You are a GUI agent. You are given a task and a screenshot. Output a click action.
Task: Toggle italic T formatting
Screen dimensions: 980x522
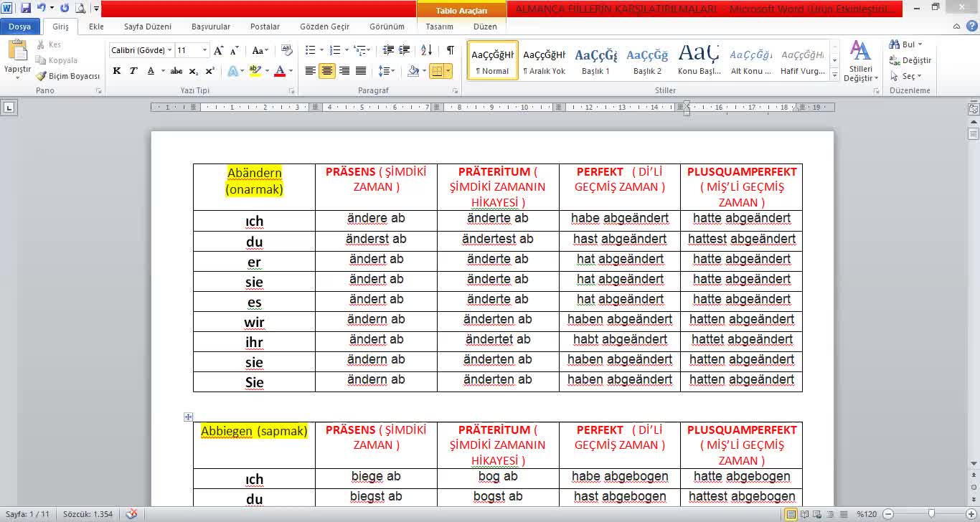click(133, 71)
